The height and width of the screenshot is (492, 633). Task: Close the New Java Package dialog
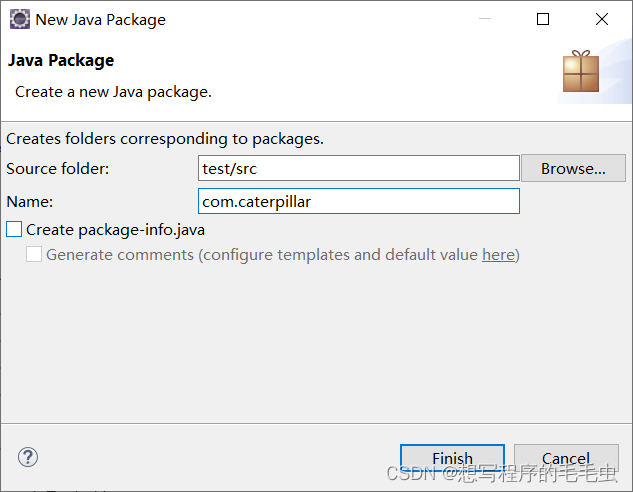(x=602, y=19)
